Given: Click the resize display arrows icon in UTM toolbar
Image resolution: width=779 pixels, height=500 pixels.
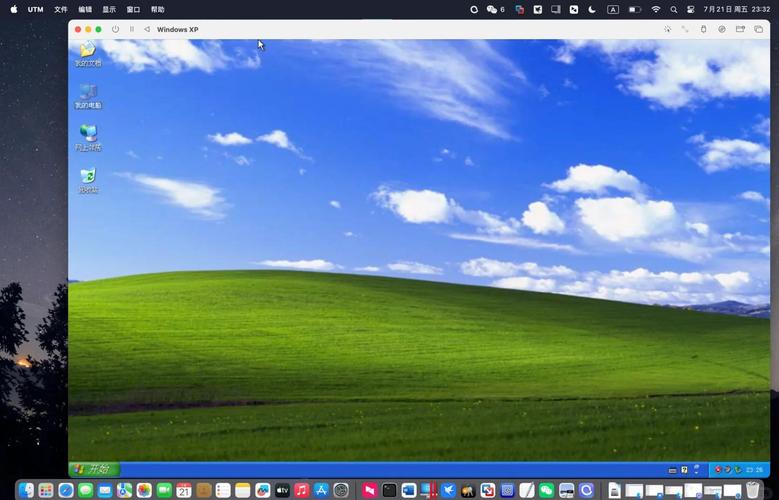Looking at the screenshot, I should [x=685, y=29].
